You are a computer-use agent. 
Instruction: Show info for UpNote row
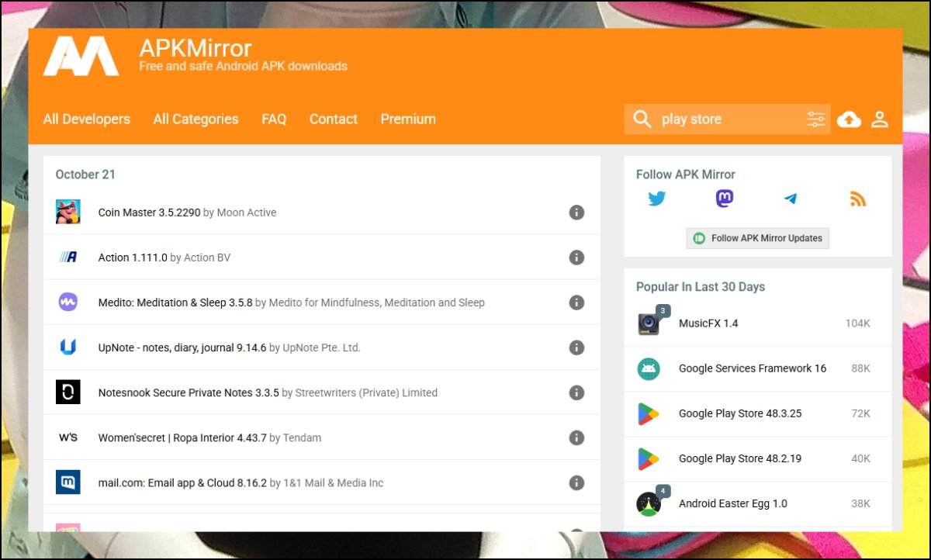(x=576, y=347)
